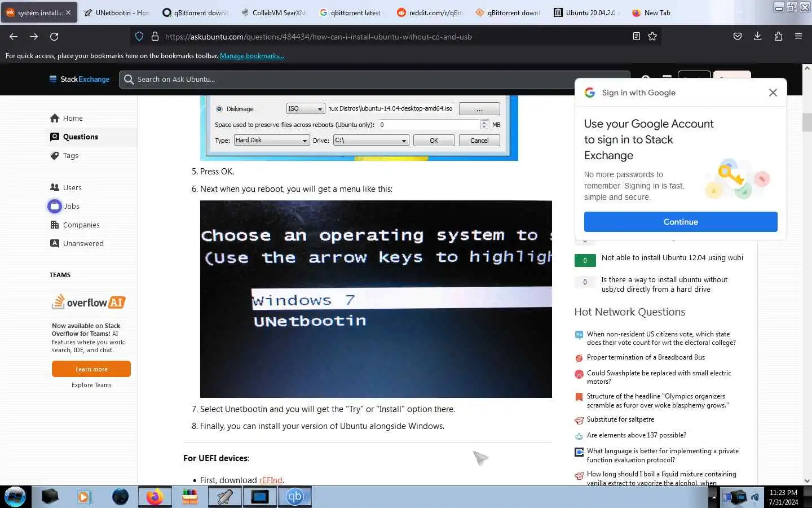Open the black box taskbar icon
The height and width of the screenshot is (508, 812).
tap(49, 497)
